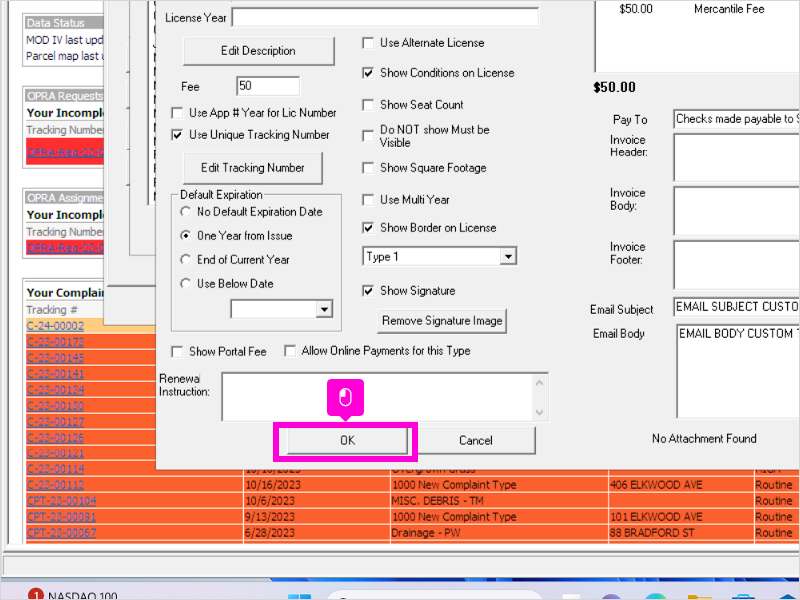Click inside the Renewal Instruction text box
Screen dimensions: 800x600
point(377,397)
